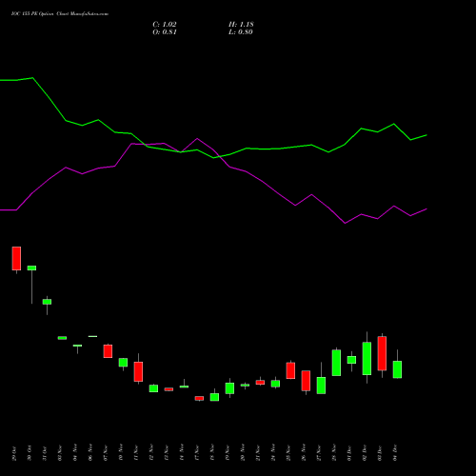Click the chart title text at top left

tap(60, 14)
